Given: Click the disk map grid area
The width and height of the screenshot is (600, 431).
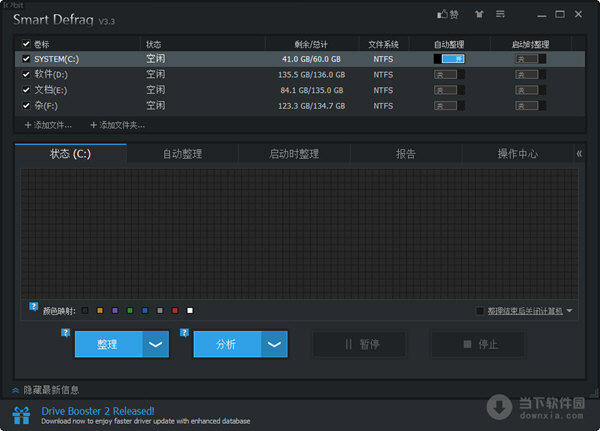Looking at the screenshot, I should 299,233.
